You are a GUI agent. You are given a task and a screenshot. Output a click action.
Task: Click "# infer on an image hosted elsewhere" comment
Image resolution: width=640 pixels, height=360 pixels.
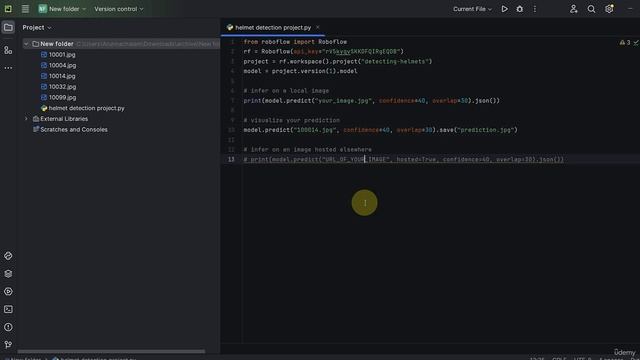pyautogui.click(x=307, y=149)
